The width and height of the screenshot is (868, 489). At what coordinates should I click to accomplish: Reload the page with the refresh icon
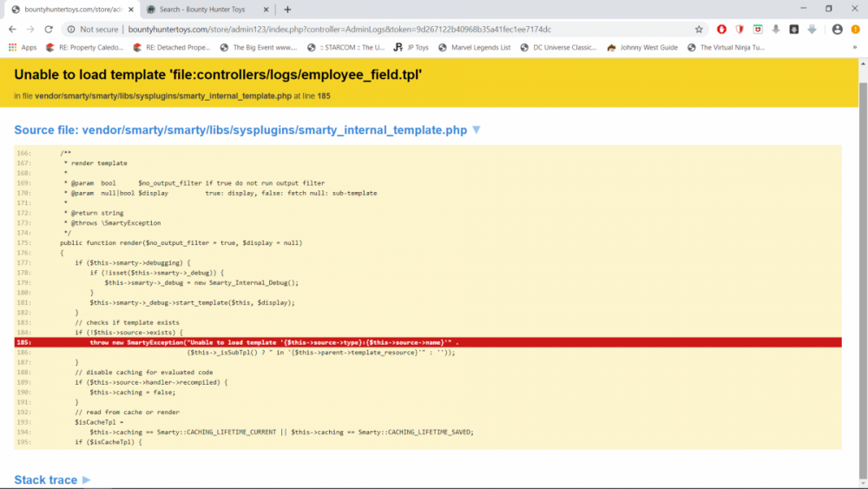(x=48, y=29)
